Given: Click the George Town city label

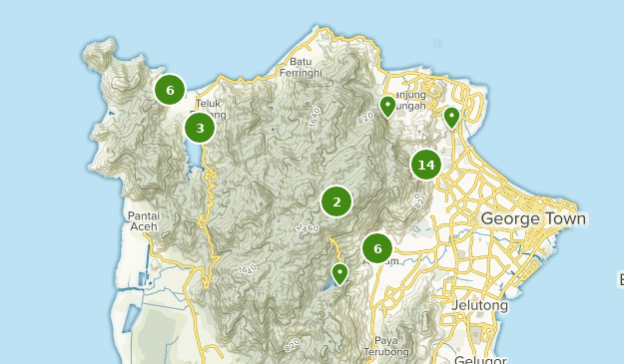Looking at the screenshot, I should coord(533,218).
